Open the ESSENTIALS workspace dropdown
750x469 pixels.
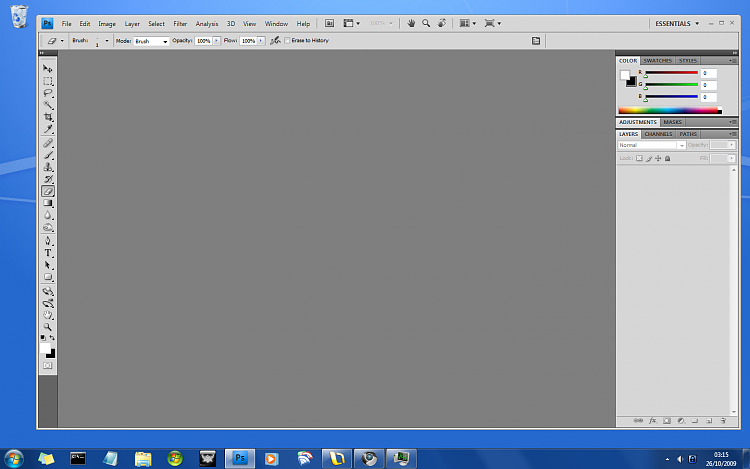[677, 23]
